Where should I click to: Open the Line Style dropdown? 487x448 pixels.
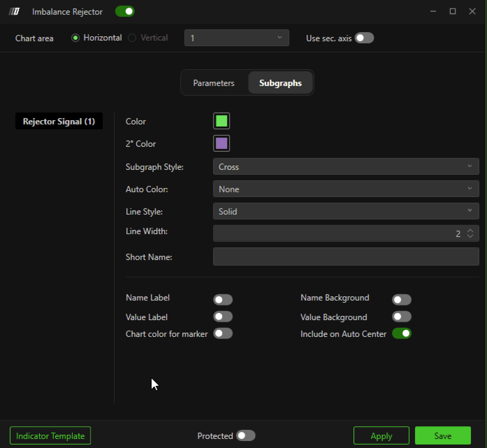click(x=346, y=211)
